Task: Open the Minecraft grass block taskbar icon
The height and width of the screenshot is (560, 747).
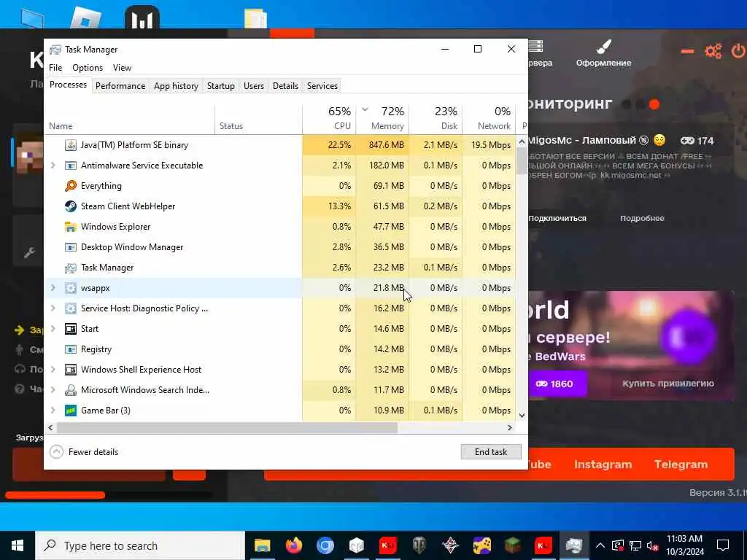Action: [x=513, y=545]
